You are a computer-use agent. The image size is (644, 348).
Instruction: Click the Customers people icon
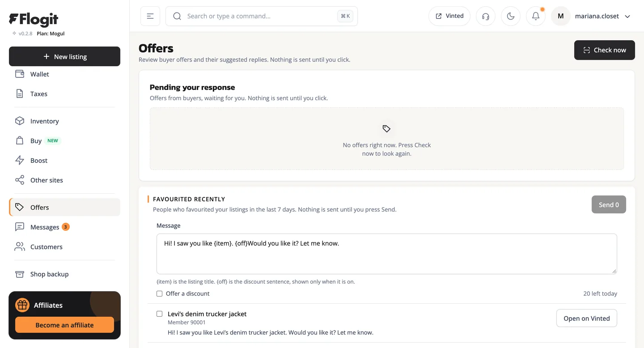[20, 247]
